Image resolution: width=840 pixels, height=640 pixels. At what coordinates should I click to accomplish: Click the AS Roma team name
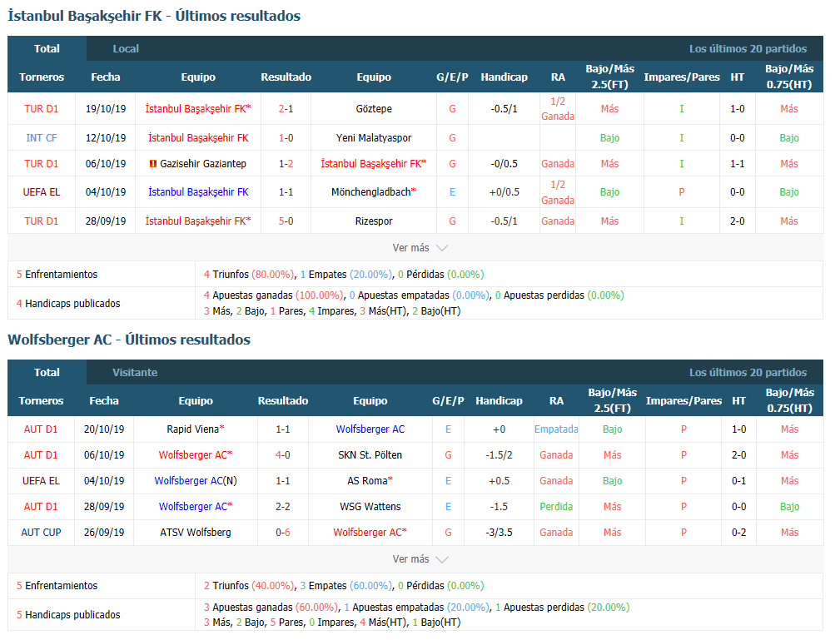click(367, 481)
